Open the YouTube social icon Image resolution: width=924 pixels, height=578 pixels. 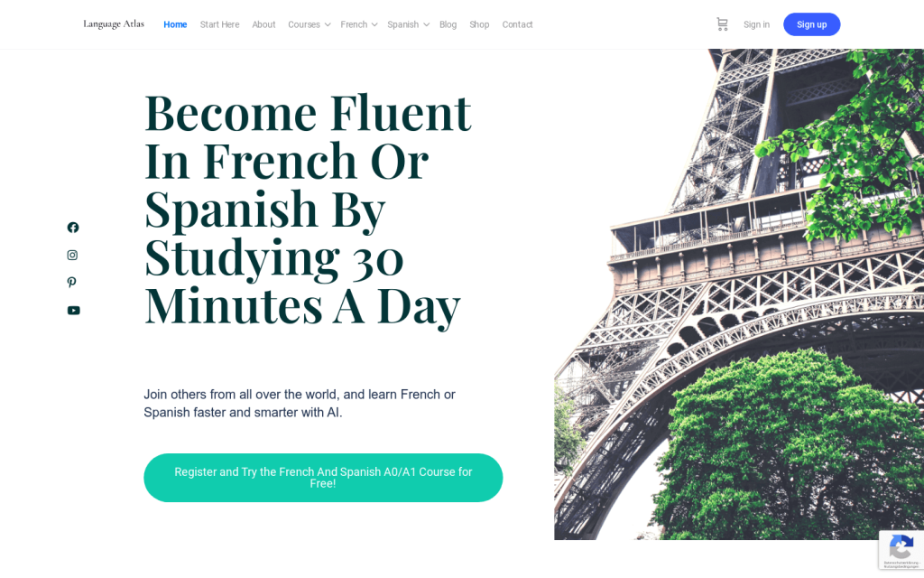point(73,311)
